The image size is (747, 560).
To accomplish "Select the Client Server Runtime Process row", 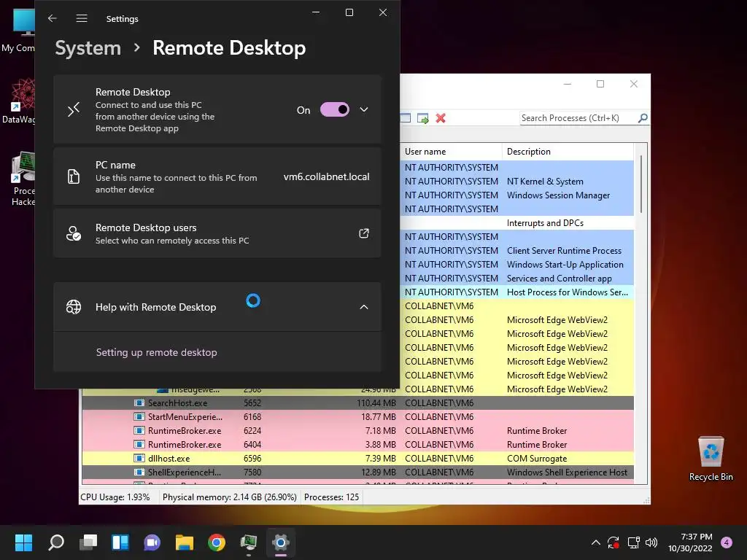I will click(517, 251).
